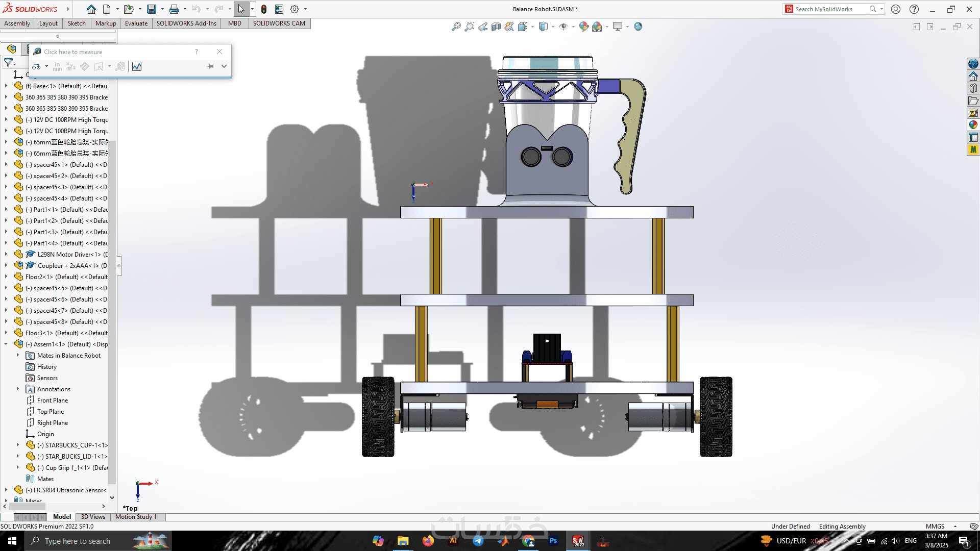
Task: Open Photoshop from the Windows taskbar
Action: pos(553,541)
